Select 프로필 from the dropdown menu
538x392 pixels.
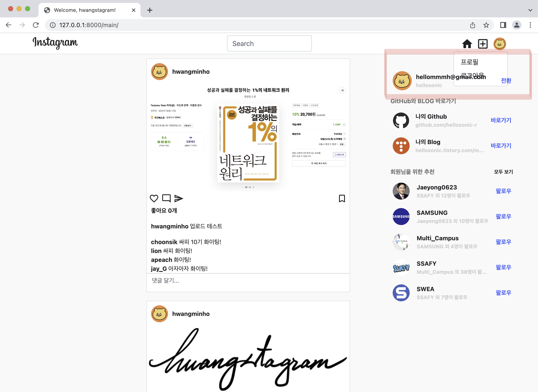click(469, 62)
